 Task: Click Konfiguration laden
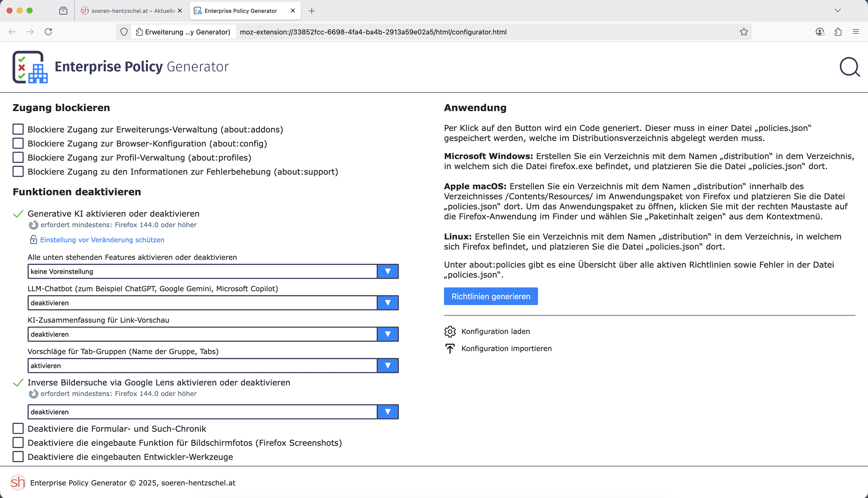coord(495,331)
